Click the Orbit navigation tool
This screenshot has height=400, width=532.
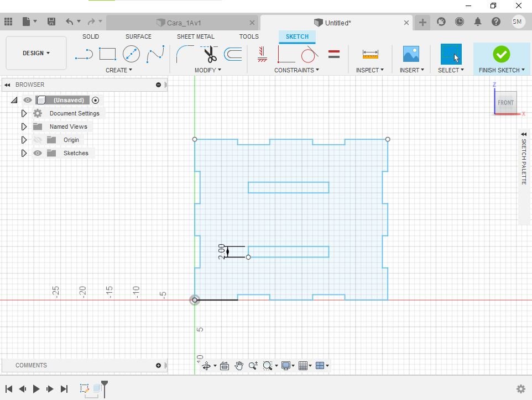206,366
